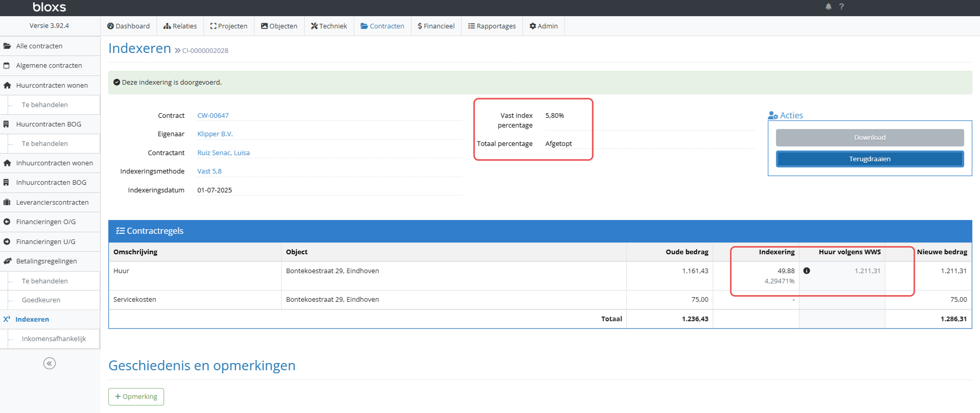Click the Huur row indexering amount 49,88
The height and width of the screenshot is (413, 980).
(x=786, y=271)
